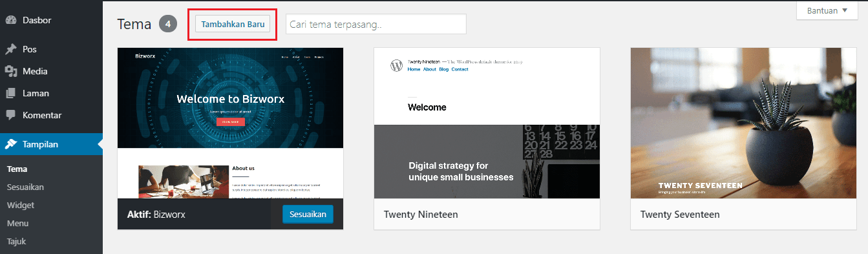Click the Tema page heading

coord(134,25)
